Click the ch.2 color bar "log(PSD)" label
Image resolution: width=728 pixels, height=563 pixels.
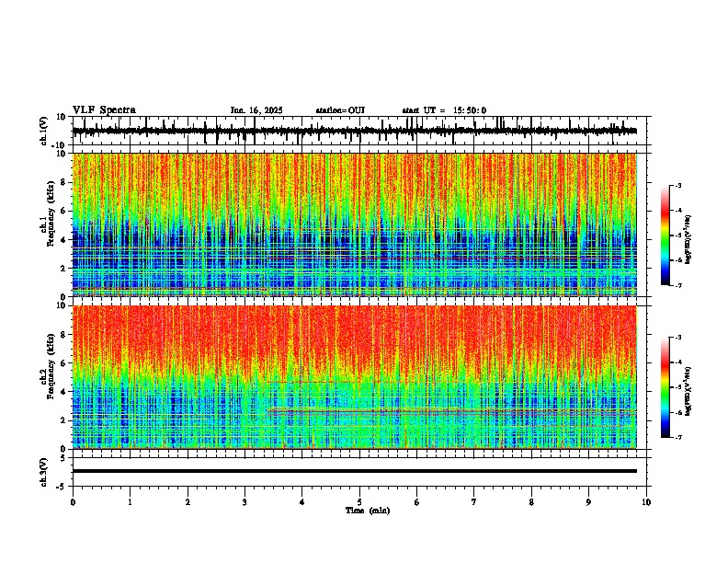point(688,391)
